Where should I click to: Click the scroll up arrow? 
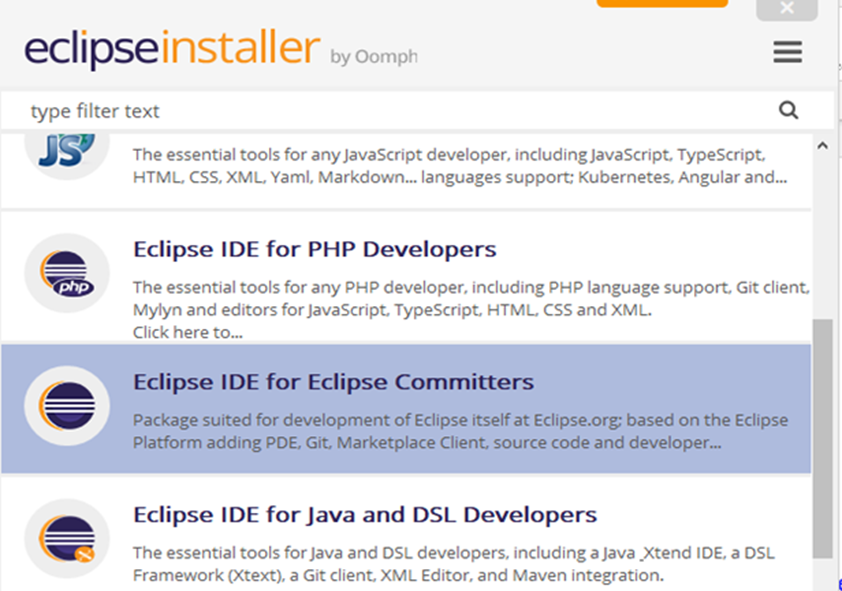coord(823,145)
